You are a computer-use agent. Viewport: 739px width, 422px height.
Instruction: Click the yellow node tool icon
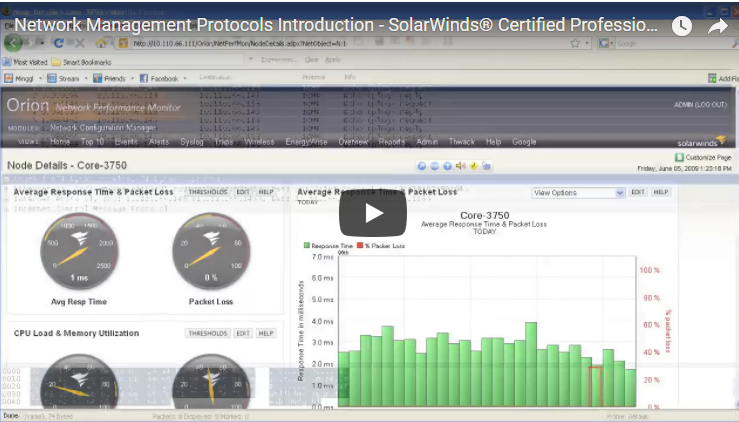pyautogui.click(x=473, y=166)
